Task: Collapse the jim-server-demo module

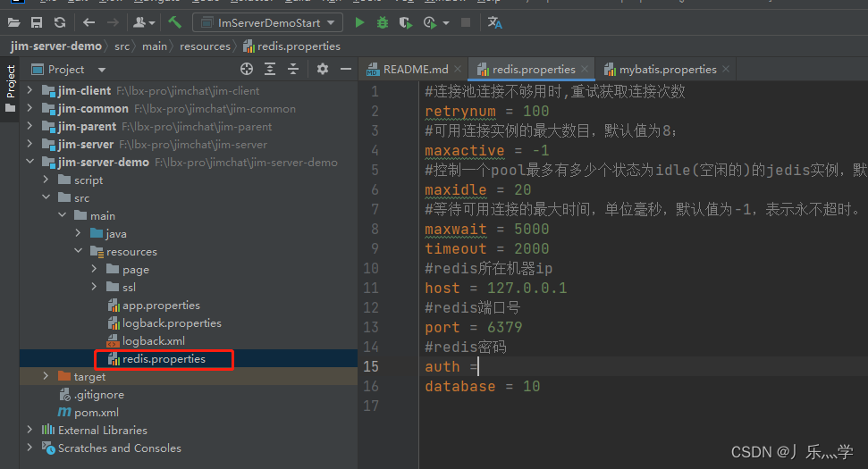Action: coord(29,162)
